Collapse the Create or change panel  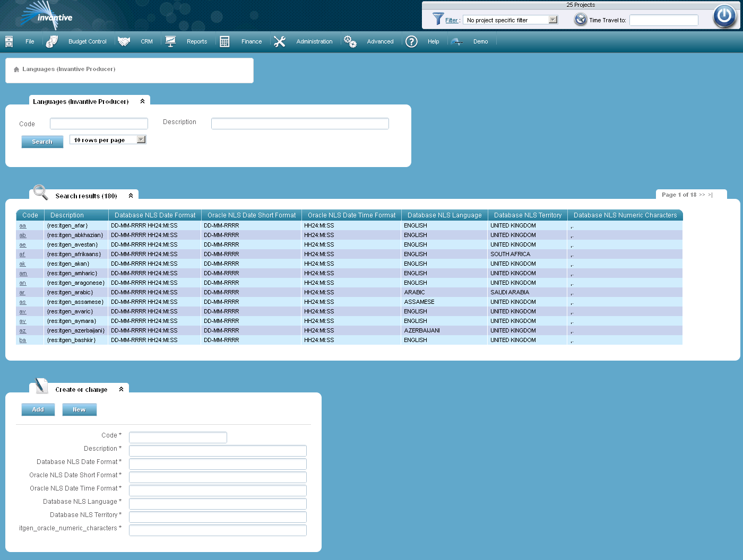pyautogui.click(x=122, y=389)
